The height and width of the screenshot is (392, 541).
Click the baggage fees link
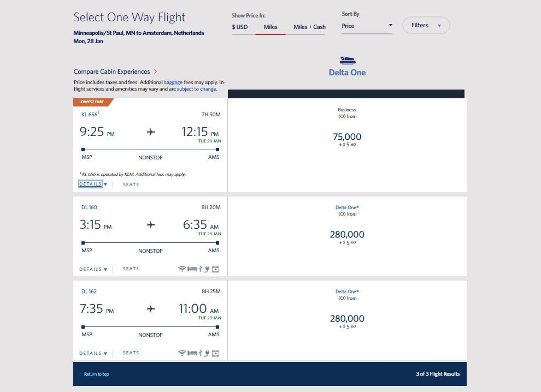174,82
